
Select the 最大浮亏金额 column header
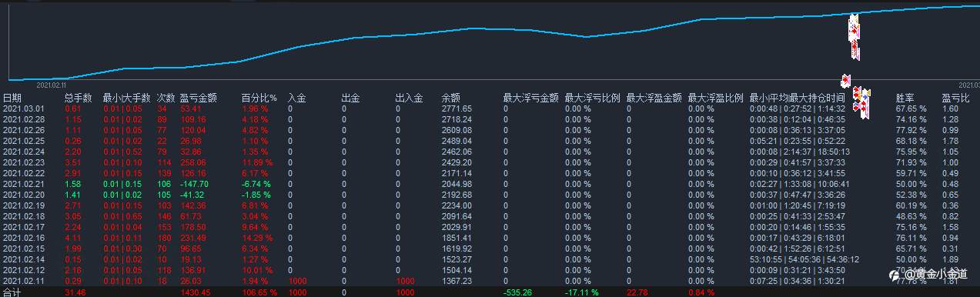[x=530, y=98]
